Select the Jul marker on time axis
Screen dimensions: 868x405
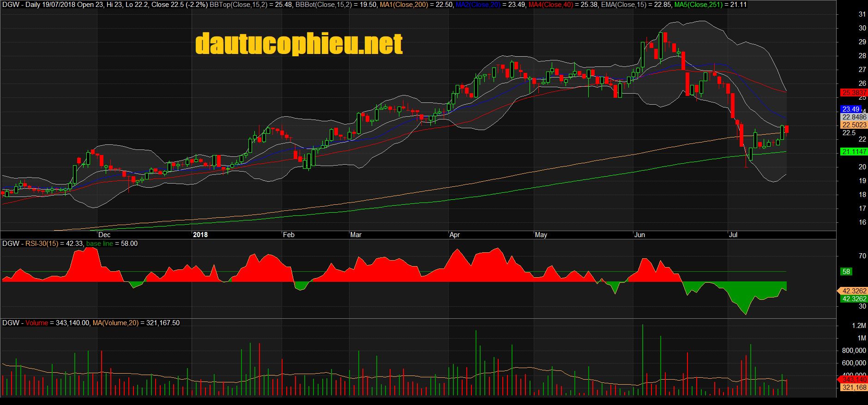733,235
